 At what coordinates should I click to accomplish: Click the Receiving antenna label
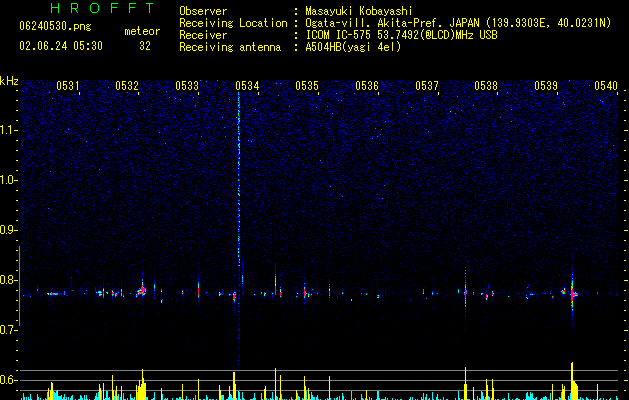coord(230,47)
